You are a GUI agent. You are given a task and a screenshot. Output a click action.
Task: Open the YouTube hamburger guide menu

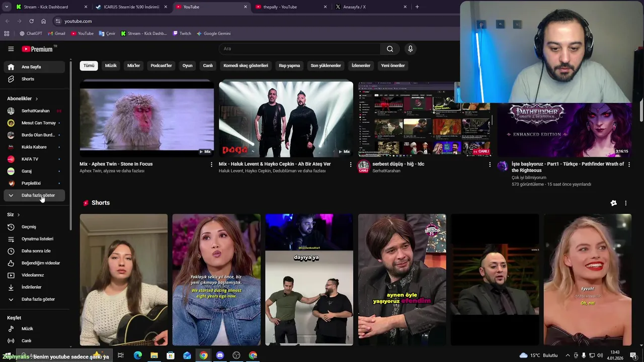tap(11, 49)
